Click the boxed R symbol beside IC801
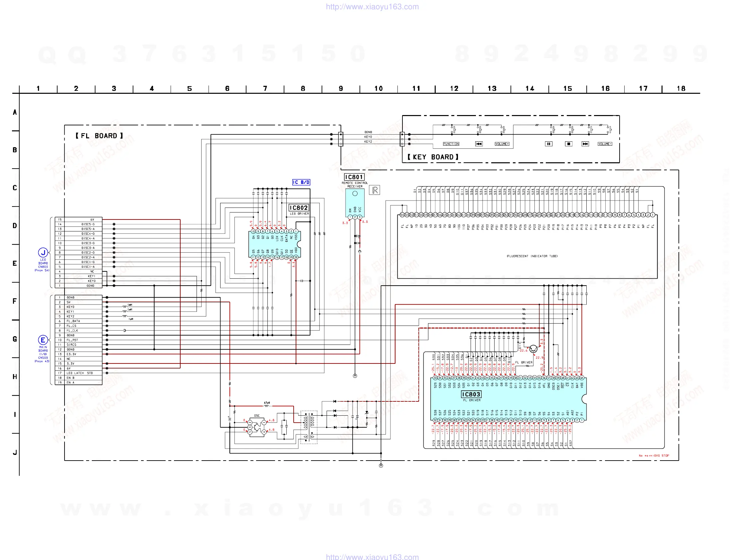Screen dimensions: 745x560 coord(374,190)
